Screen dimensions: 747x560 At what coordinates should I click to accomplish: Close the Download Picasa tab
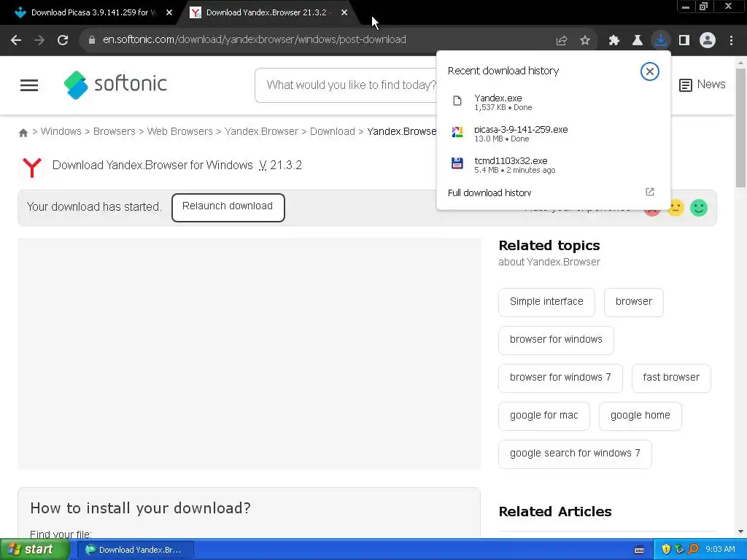point(169,13)
